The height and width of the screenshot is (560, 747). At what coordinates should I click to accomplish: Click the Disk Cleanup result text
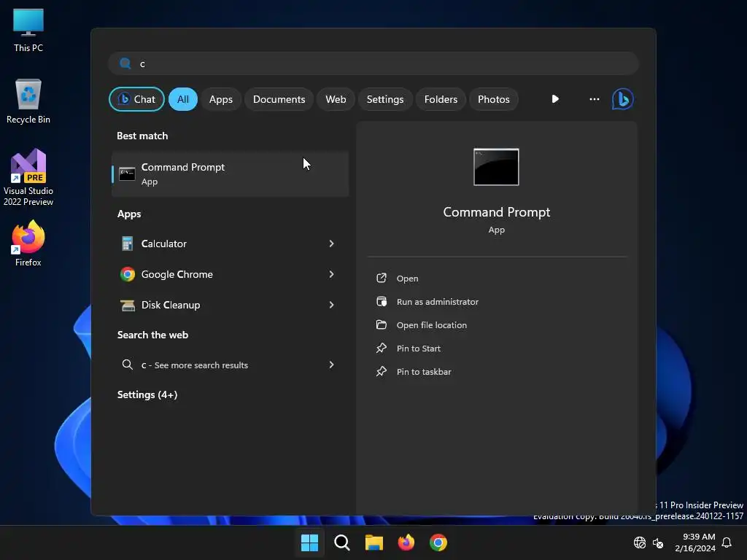171,305
